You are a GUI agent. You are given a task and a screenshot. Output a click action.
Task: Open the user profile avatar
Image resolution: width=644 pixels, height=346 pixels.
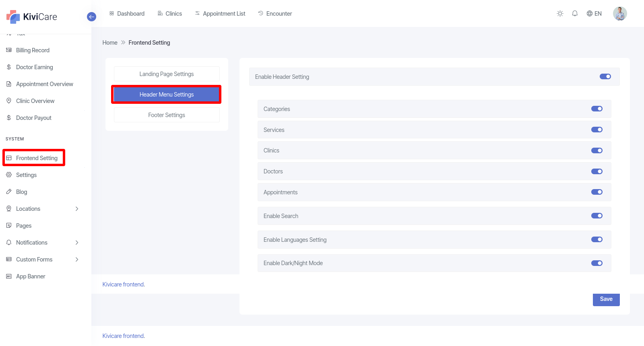coord(620,14)
